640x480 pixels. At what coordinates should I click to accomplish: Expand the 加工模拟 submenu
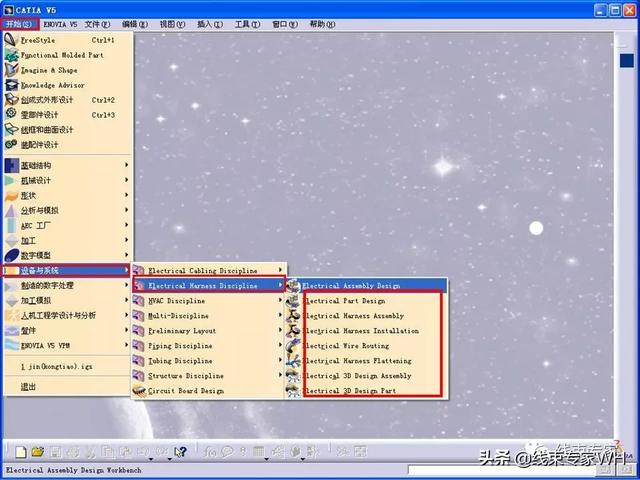point(68,300)
